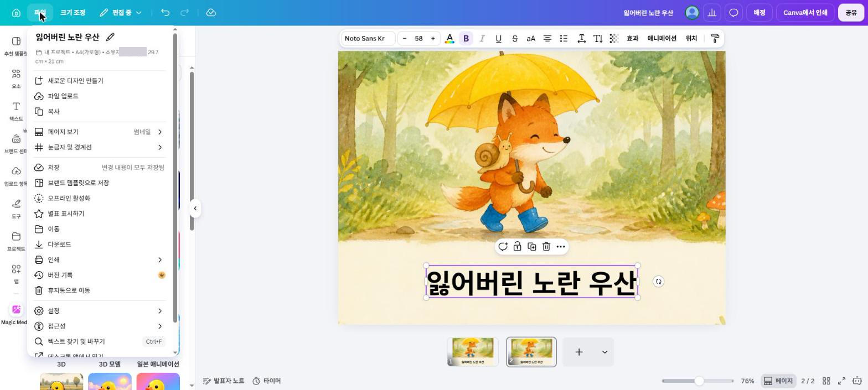Select 파일 업로드 menu item

point(100,96)
